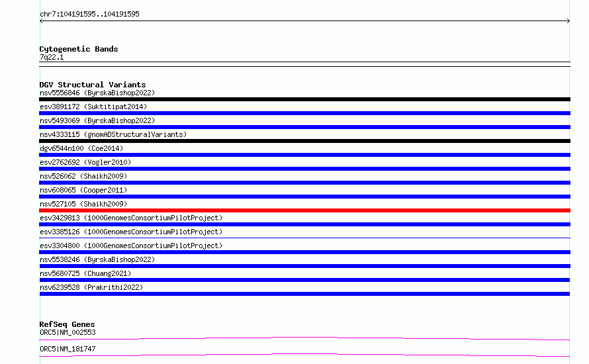Open variant nsv527105 (Shaikh2009)
This screenshot has height=364, width=589.
coord(83,204)
